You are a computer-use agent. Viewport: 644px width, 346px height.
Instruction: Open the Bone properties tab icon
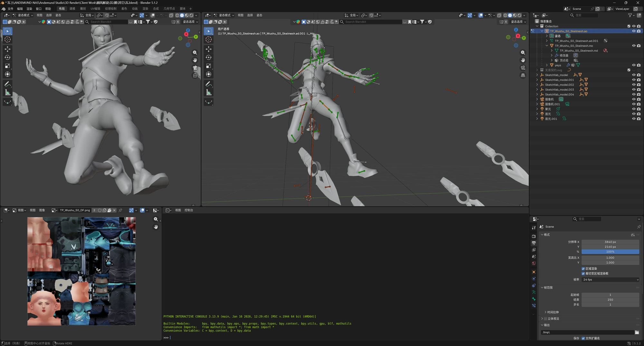click(534, 299)
